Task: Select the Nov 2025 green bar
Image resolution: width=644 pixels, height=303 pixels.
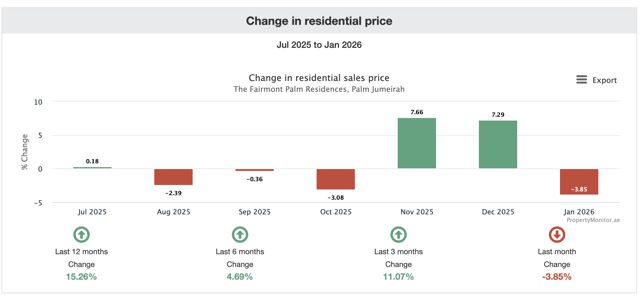Action: [417, 143]
